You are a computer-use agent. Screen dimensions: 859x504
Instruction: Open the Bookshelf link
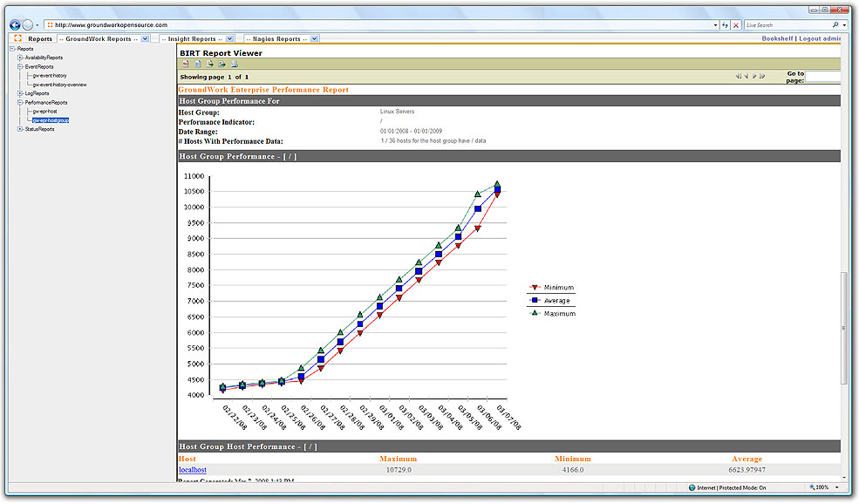point(777,38)
